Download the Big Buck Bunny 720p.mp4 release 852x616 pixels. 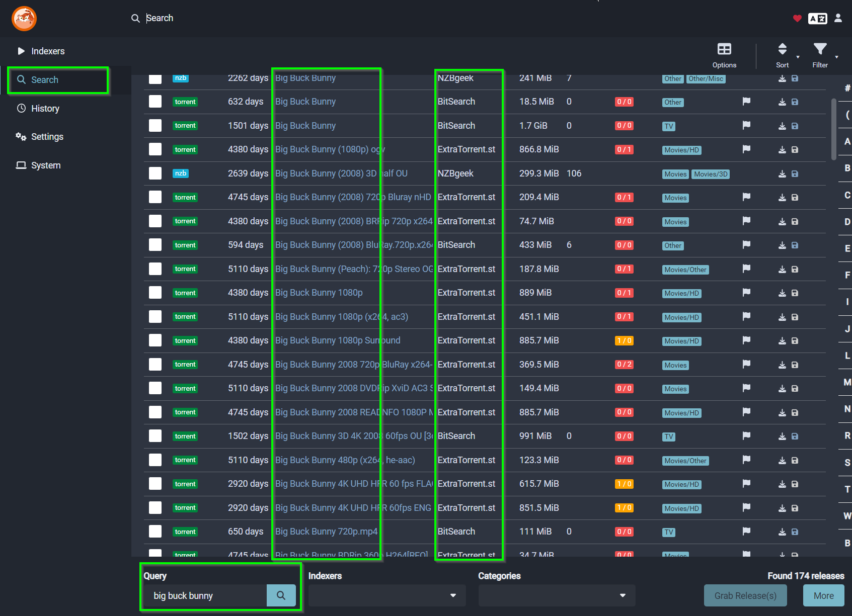click(x=782, y=532)
